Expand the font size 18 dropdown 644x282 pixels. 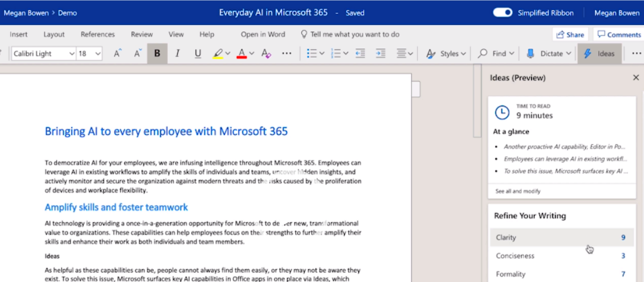tap(98, 54)
